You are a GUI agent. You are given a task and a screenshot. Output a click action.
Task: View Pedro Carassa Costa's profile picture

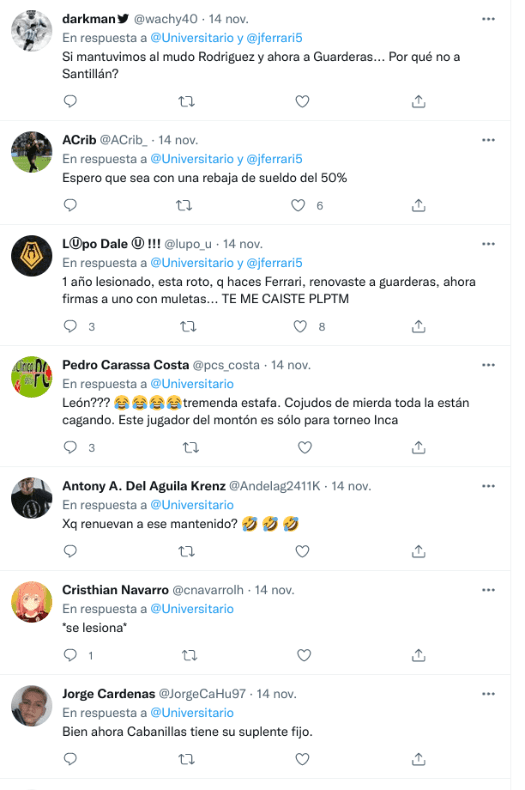point(32,377)
